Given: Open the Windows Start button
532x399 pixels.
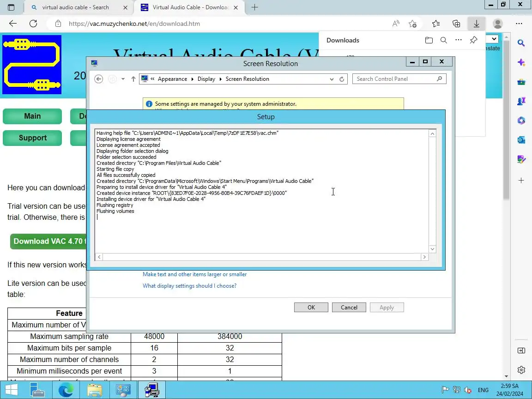Looking at the screenshot, I should [x=11, y=390].
